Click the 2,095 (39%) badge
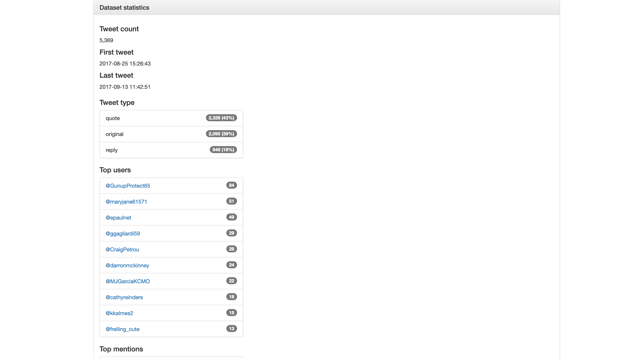Viewport: 644px width, 359px height. [x=221, y=134]
